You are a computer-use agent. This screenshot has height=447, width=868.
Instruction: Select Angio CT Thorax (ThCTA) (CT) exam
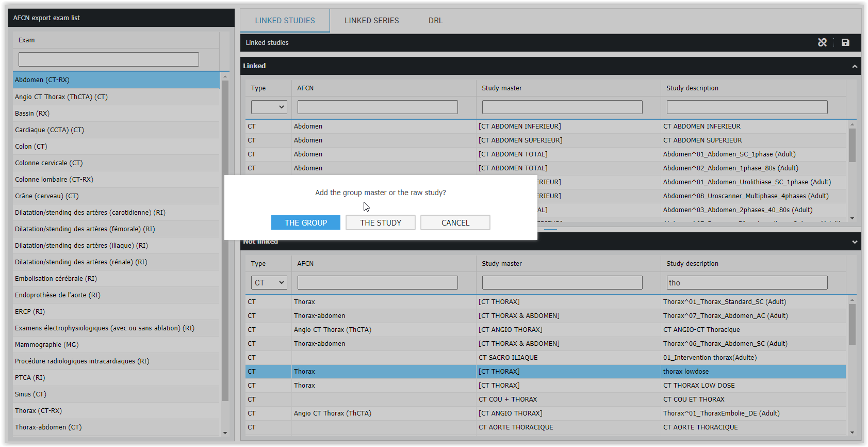coord(61,97)
